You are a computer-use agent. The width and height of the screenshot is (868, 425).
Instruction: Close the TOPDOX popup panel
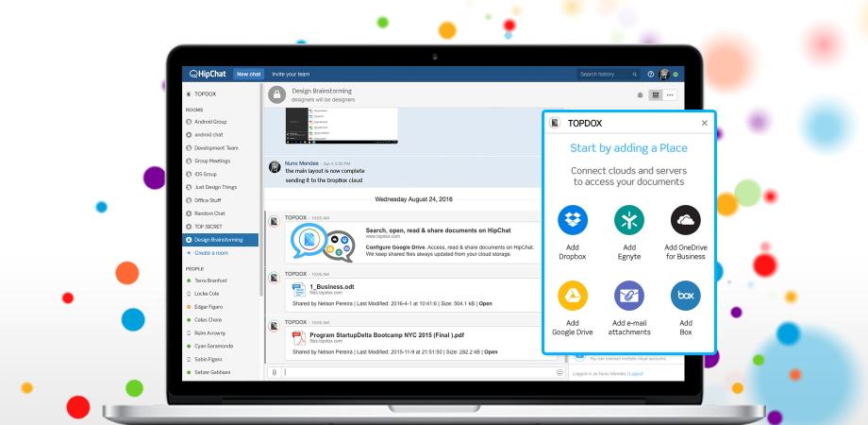(704, 123)
